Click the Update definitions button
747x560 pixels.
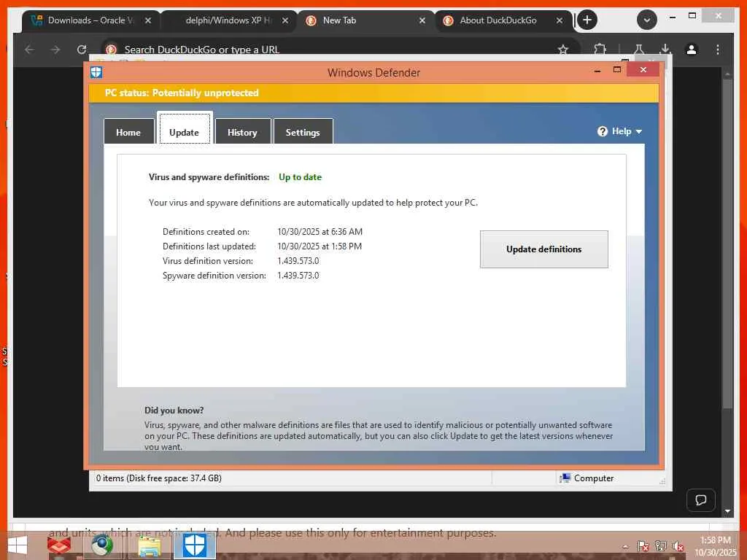[x=543, y=249]
